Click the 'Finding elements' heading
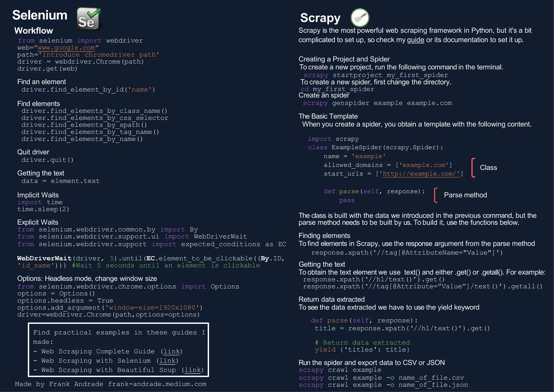 [324, 236]
